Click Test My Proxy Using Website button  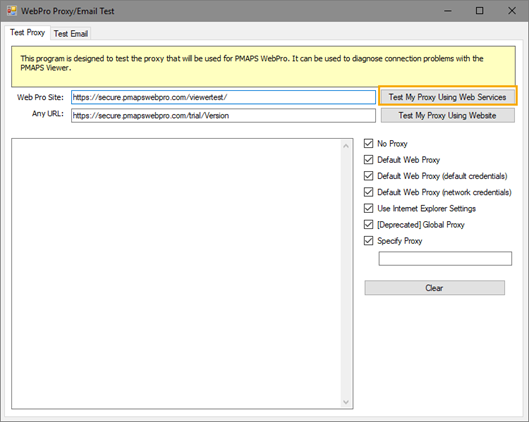coord(447,115)
